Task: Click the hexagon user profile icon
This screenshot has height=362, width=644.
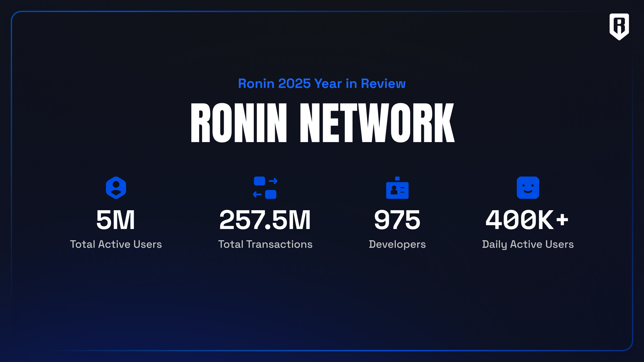Action: tap(116, 188)
